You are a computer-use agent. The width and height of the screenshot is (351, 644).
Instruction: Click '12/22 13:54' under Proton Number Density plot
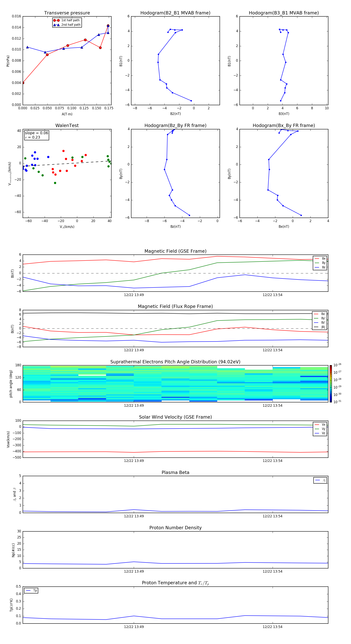coord(273,571)
